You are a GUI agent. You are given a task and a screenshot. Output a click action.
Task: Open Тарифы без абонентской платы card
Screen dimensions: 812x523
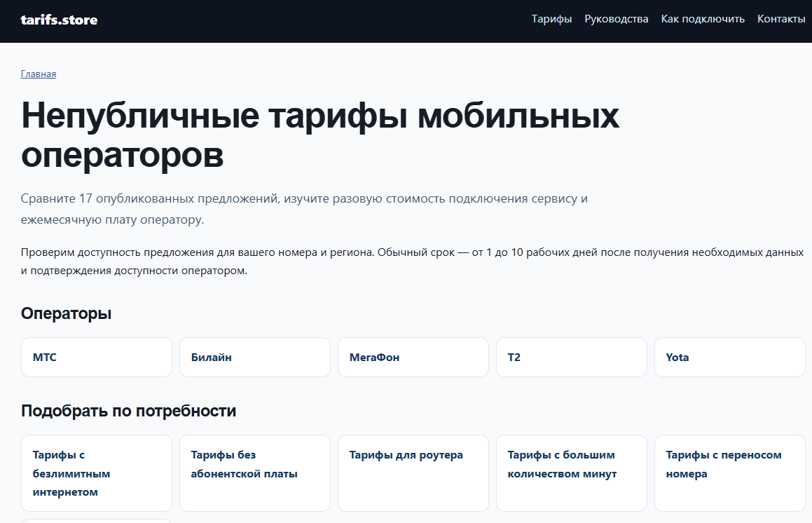255,473
